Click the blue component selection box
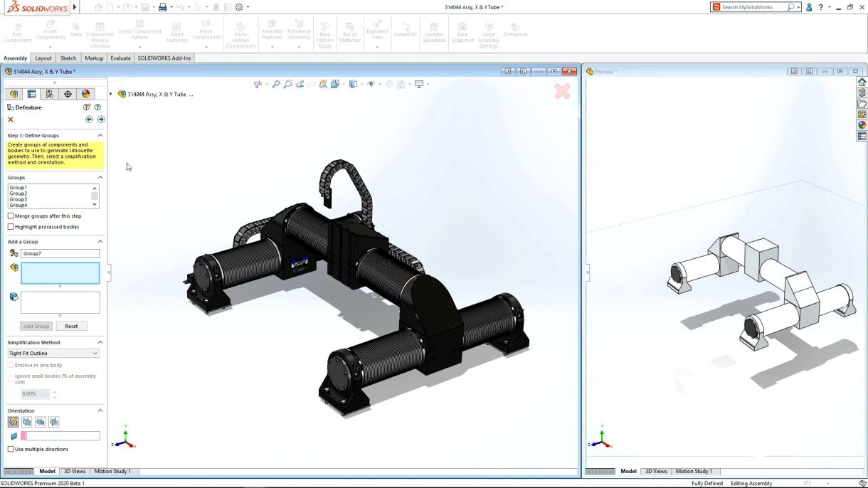 tap(60, 273)
